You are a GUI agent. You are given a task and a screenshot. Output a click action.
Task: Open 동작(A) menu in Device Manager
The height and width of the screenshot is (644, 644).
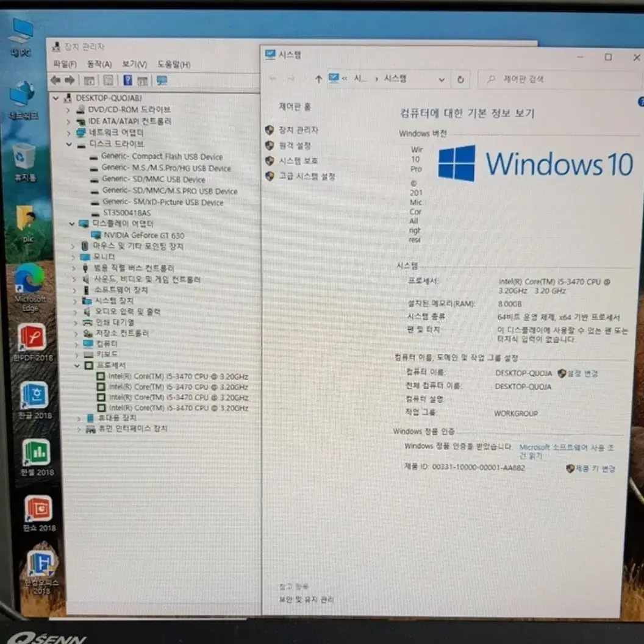click(99, 64)
